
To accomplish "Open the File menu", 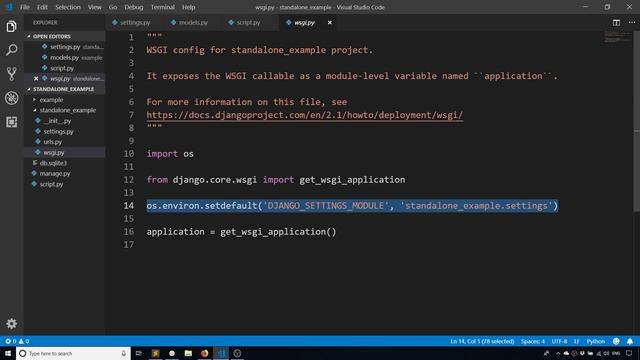I will [x=24, y=7].
